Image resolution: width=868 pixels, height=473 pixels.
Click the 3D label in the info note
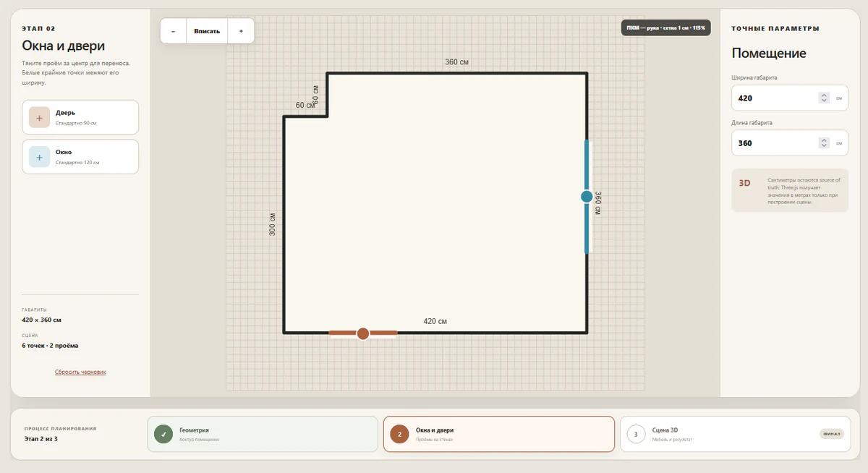[x=745, y=183]
